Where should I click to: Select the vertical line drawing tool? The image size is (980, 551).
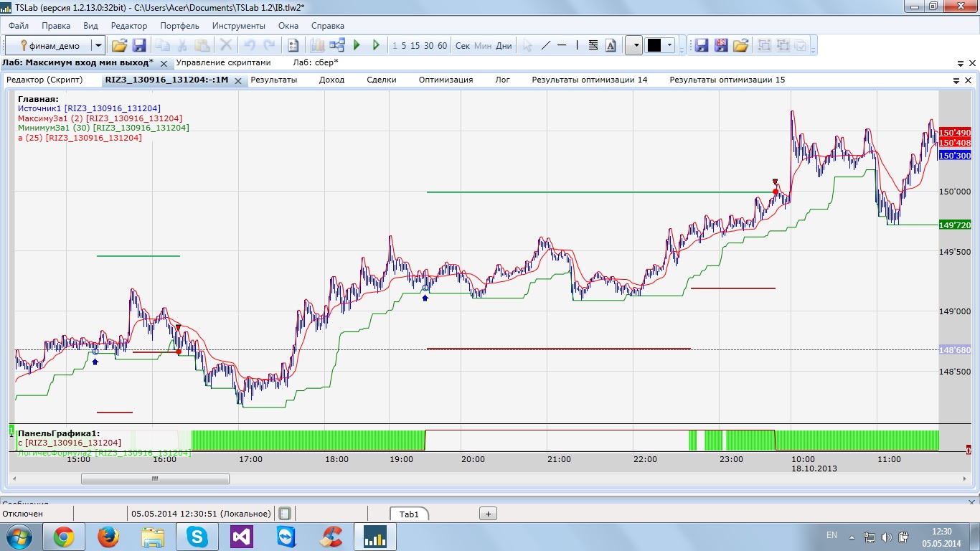pyautogui.click(x=578, y=45)
